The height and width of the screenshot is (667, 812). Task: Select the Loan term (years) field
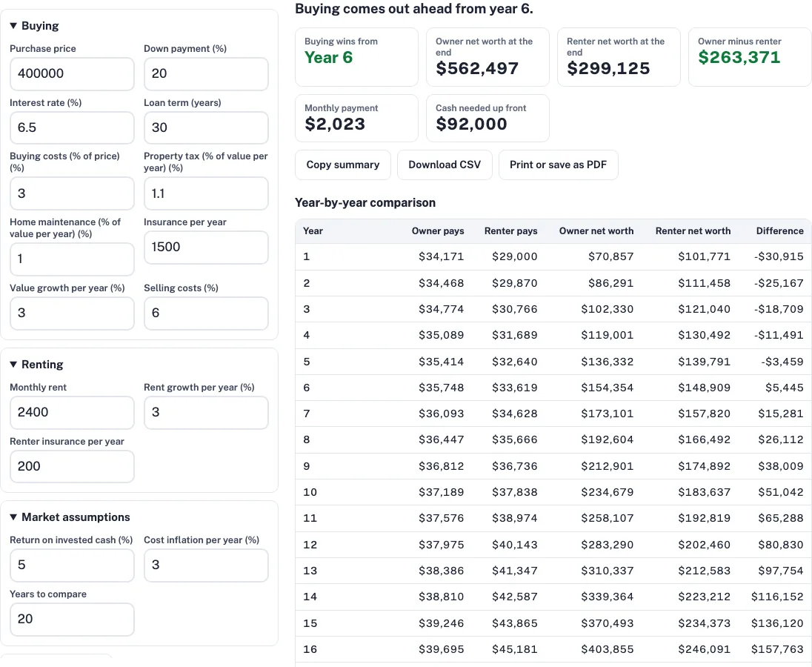point(206,127)
